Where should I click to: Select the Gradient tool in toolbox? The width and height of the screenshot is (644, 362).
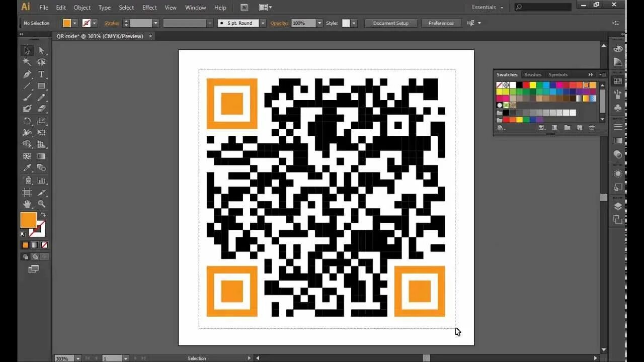coord(42,156)
